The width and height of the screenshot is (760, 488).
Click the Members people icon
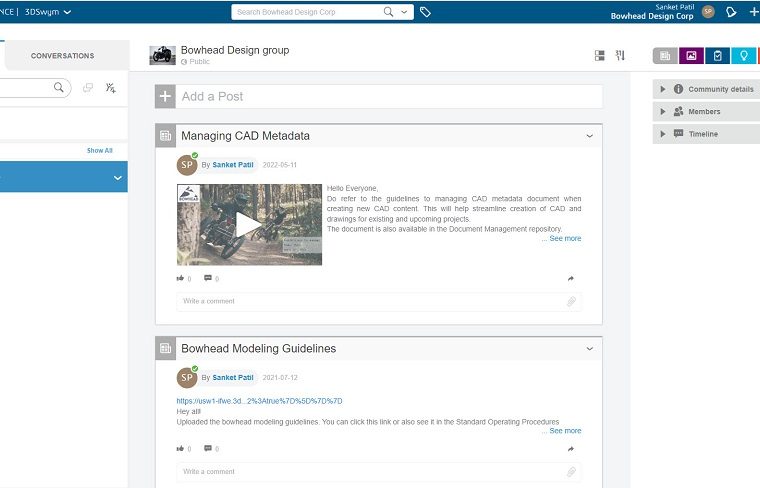point(678,111)
